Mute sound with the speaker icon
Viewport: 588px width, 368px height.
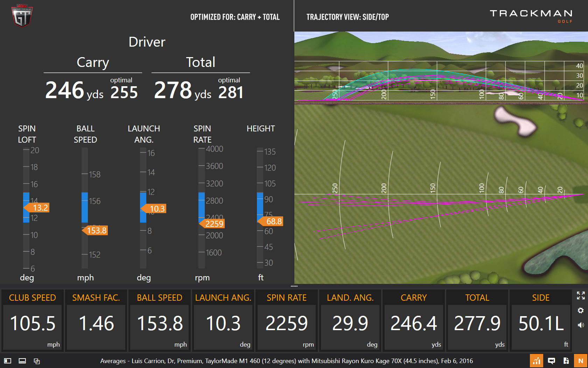581,325
